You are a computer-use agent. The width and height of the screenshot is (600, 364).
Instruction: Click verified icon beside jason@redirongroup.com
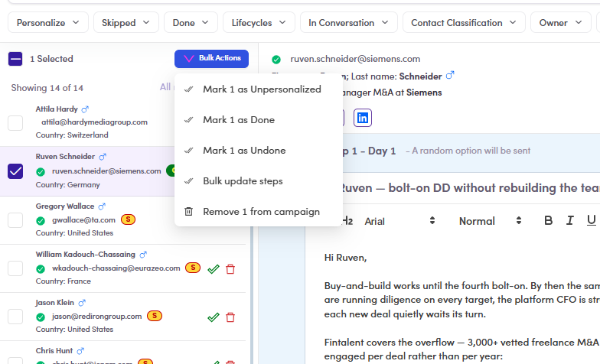41,317
